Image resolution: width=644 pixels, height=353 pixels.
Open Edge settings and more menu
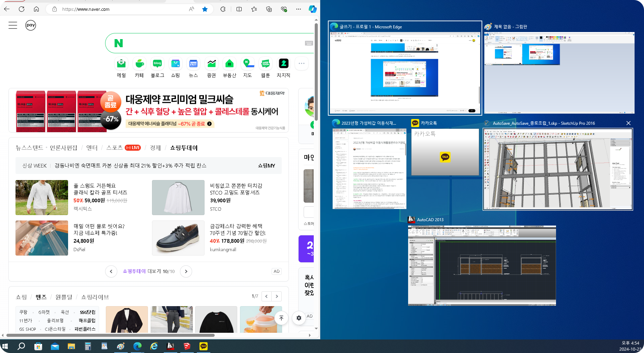coord(299,9)
